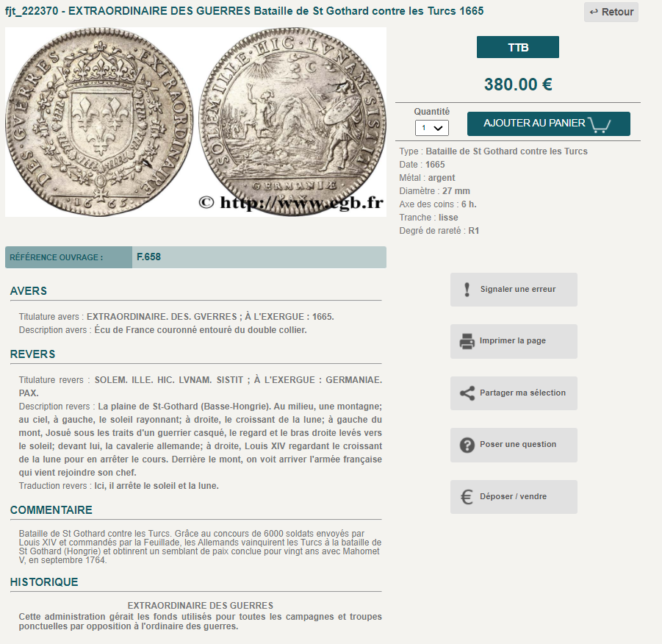Click the printer icon
This screenshot has width=662, height=644.
[x=467, y=341]
